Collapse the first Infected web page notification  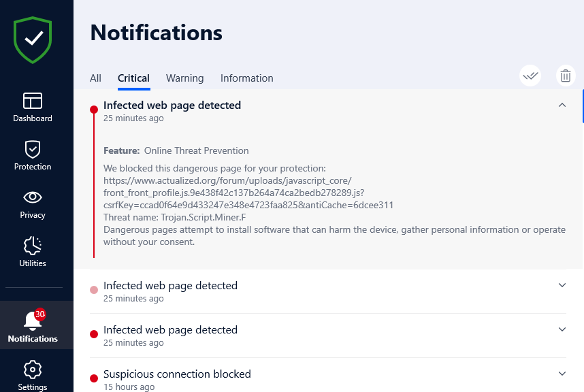(x=562, y=105)
